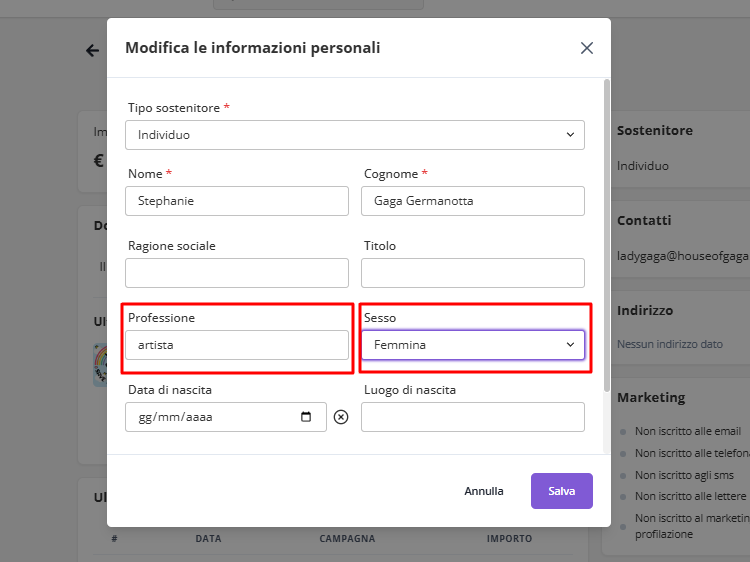
Task: Expand the Tipo sostenitore dropdown
Action: pos(355,135)
